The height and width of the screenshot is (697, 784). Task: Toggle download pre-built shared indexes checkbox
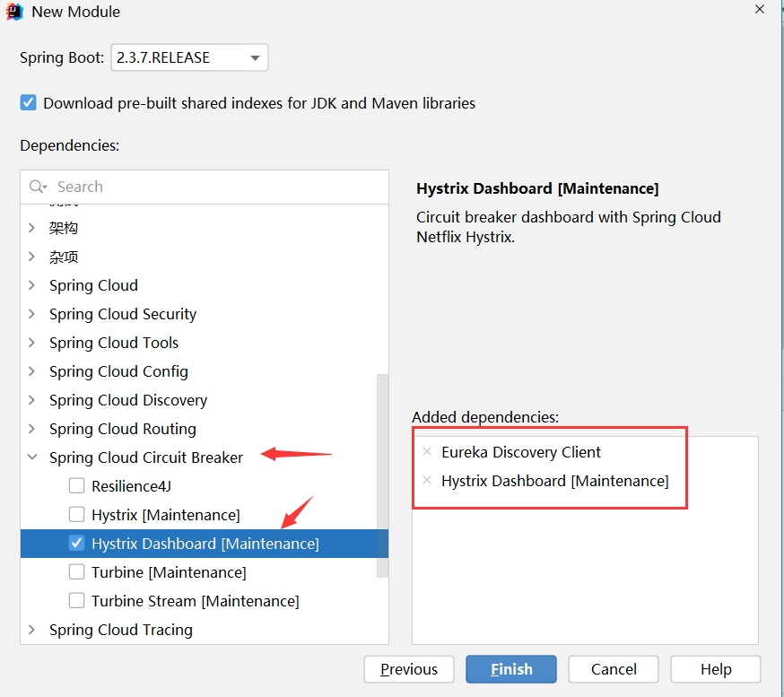click(28, 103)
